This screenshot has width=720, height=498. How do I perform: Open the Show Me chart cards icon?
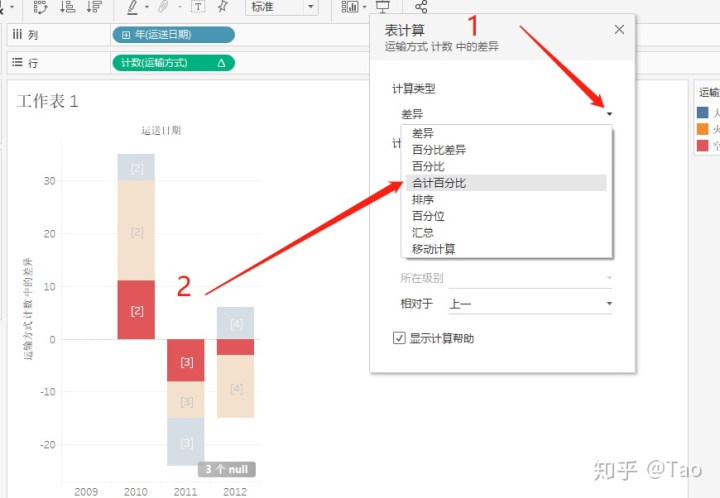click(x=350, y=6)
